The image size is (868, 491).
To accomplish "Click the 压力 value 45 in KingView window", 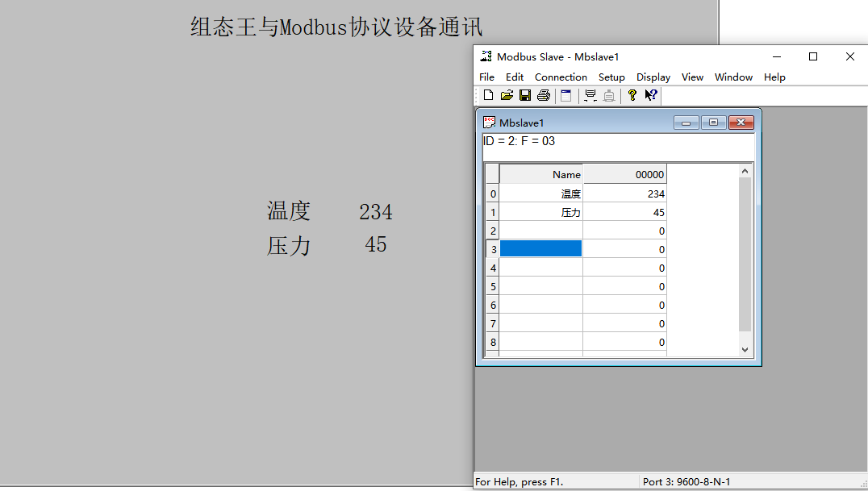I will [375, 244].
